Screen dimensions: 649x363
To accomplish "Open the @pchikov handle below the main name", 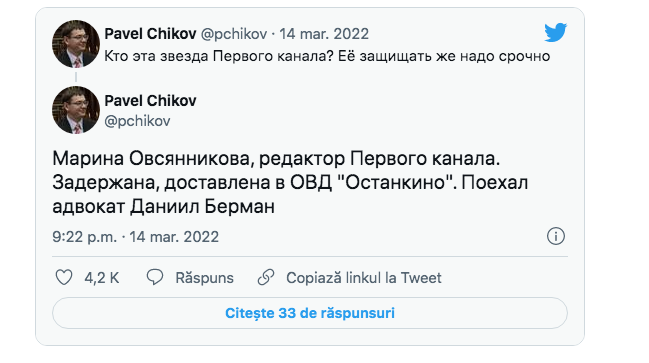I will pos(137,121).
